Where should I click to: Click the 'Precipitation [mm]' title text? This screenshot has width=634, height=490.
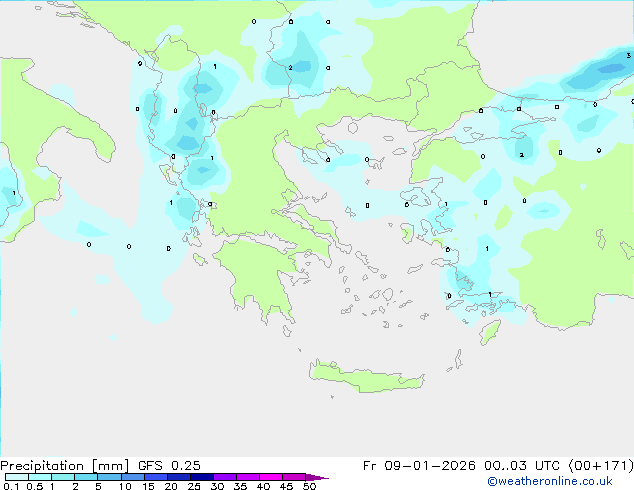[x=64, y=466]
